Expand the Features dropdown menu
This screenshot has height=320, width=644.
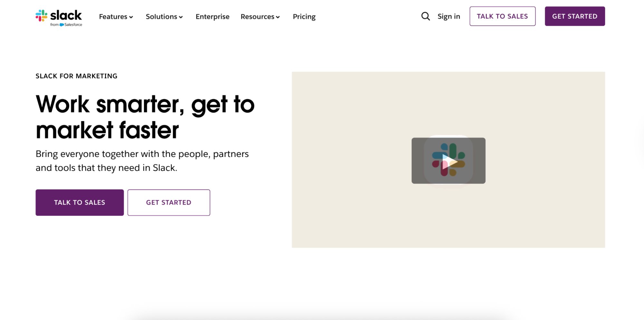click(x=116, y=16)
